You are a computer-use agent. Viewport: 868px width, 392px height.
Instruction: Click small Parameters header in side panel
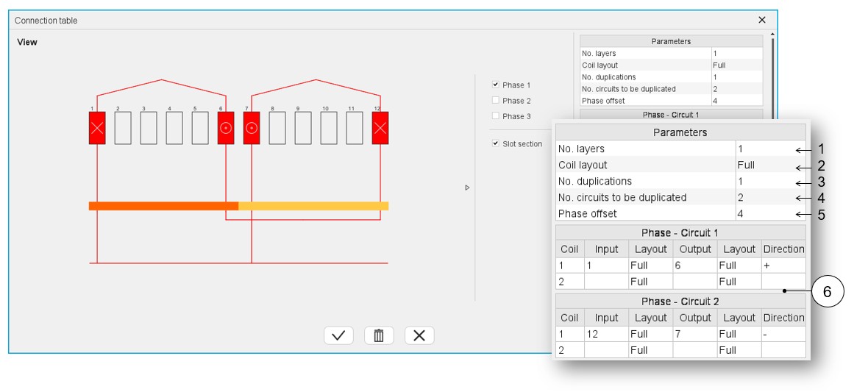[671, 41]
